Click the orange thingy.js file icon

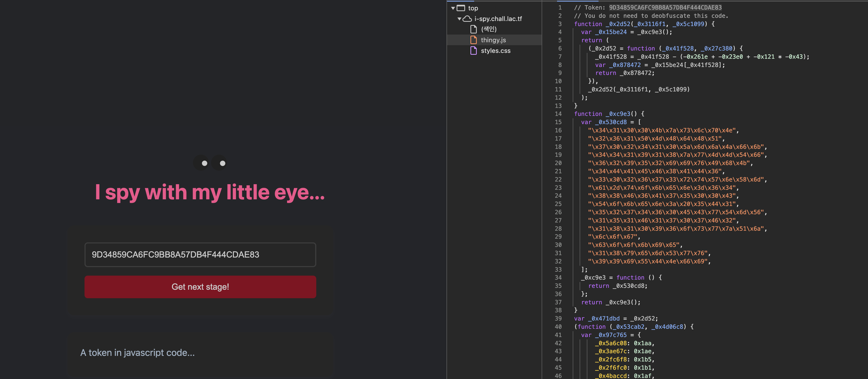(x=473, y=40)
